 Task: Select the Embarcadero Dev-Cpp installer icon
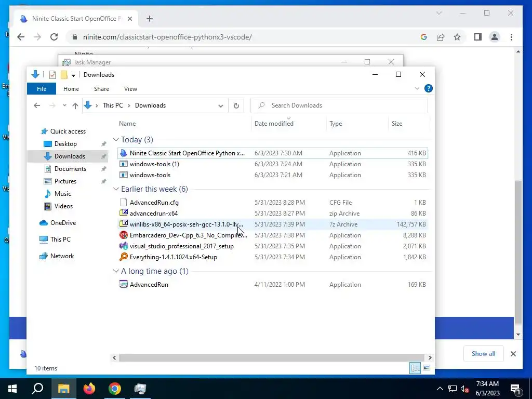[124, 235]
